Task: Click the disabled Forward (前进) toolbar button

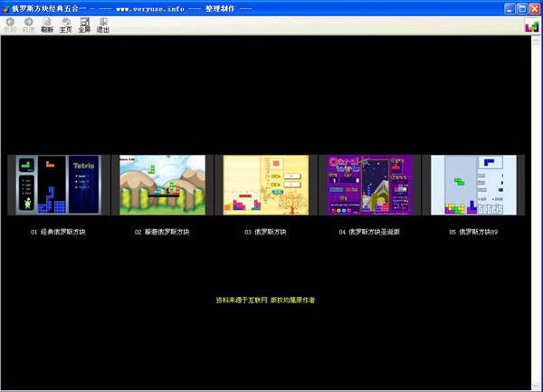Action: pyautogui.click(x=28, y=25)
